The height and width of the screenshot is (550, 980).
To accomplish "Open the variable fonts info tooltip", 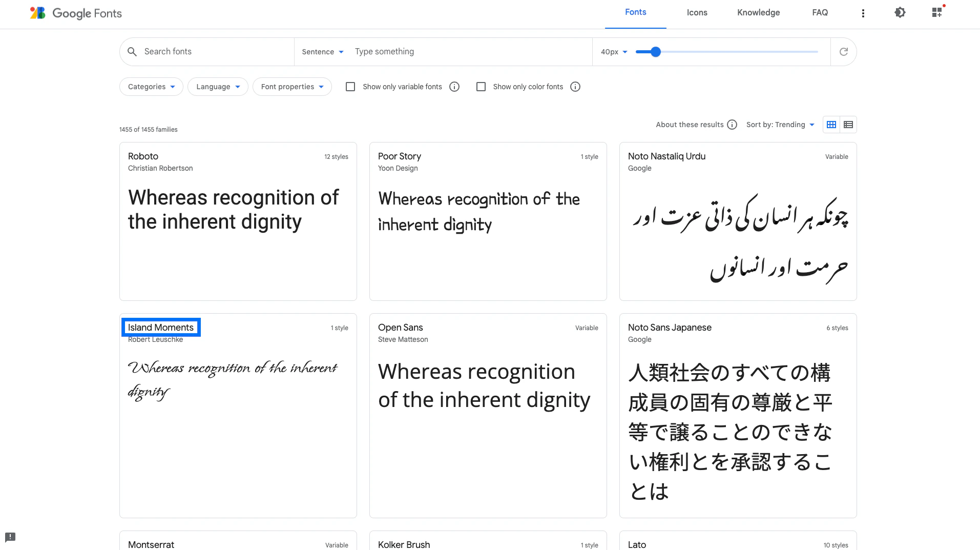I will [x=454, y=87].
